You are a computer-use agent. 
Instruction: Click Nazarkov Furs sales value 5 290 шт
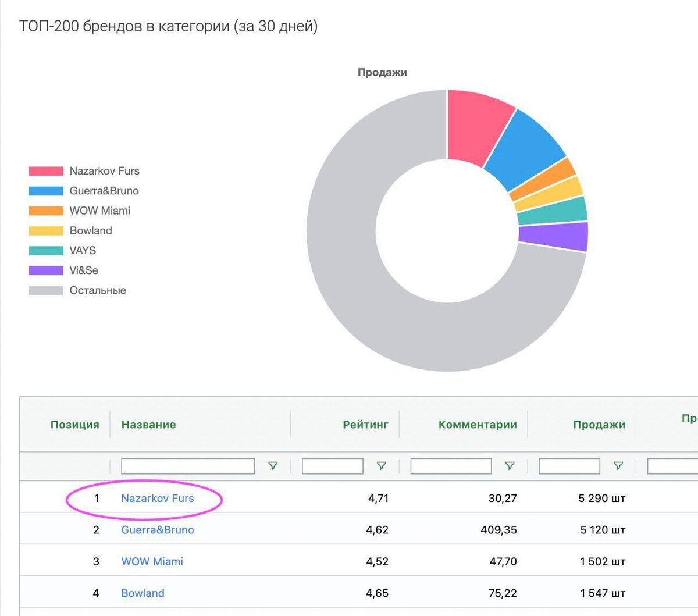[x=601, y=499]
